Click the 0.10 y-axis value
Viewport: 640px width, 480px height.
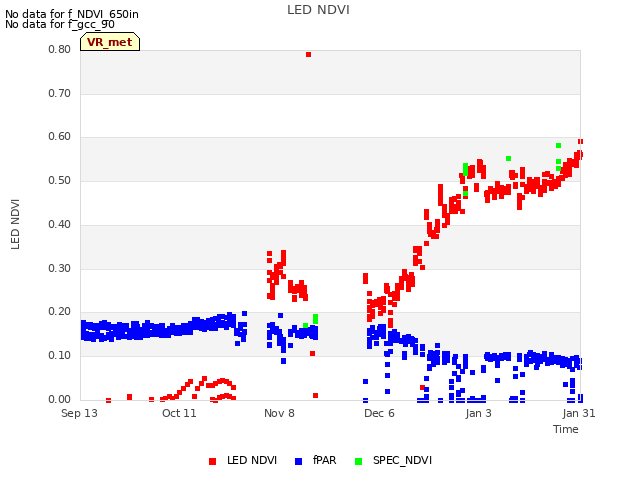(x=60, y=356)
